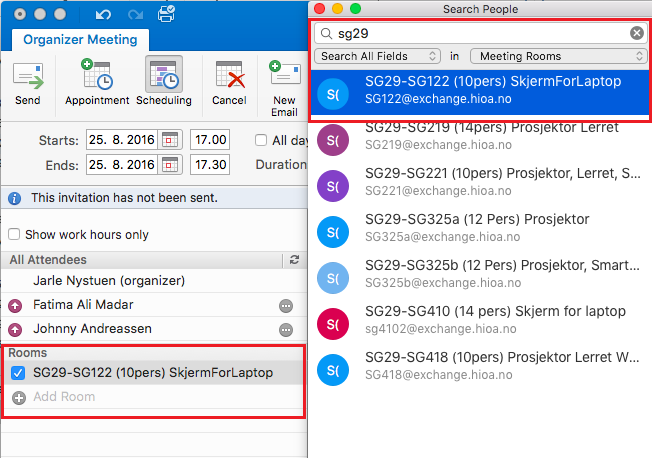Open calendar picker for start date
652x458 pixels.
click(x=171, y=139)
